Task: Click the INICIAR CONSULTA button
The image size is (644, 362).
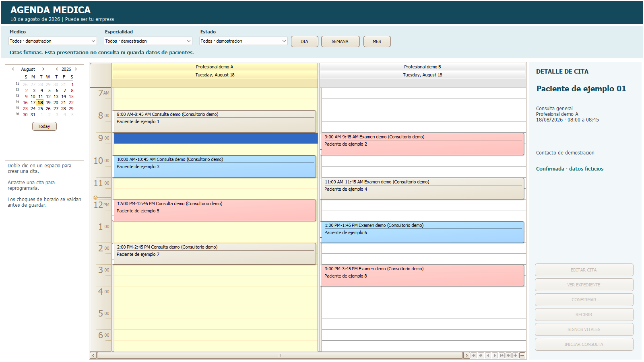Action: [584, 344]
